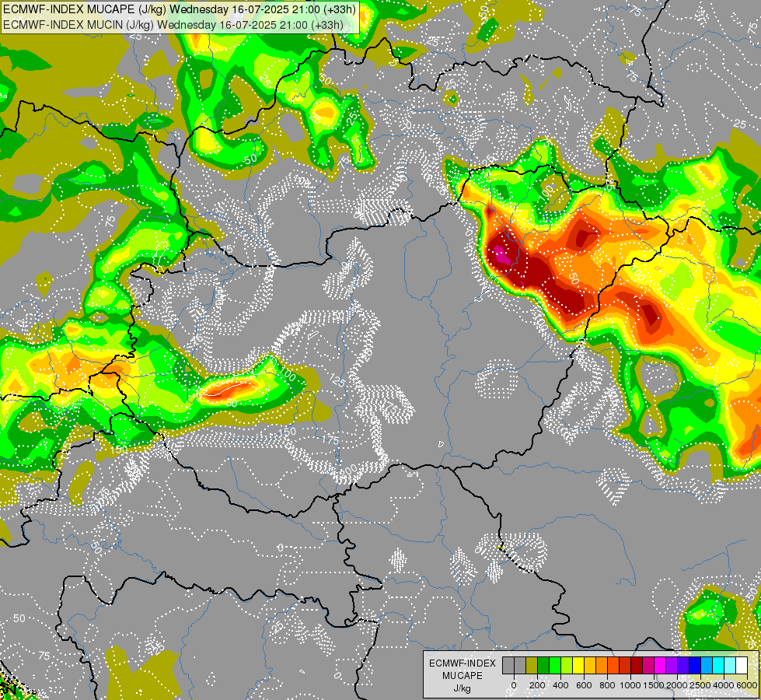Screen dimensions: 761x700
Task: Pick the pure blue legend swatch
Action: pyautogui.click(x=695, y=665)
